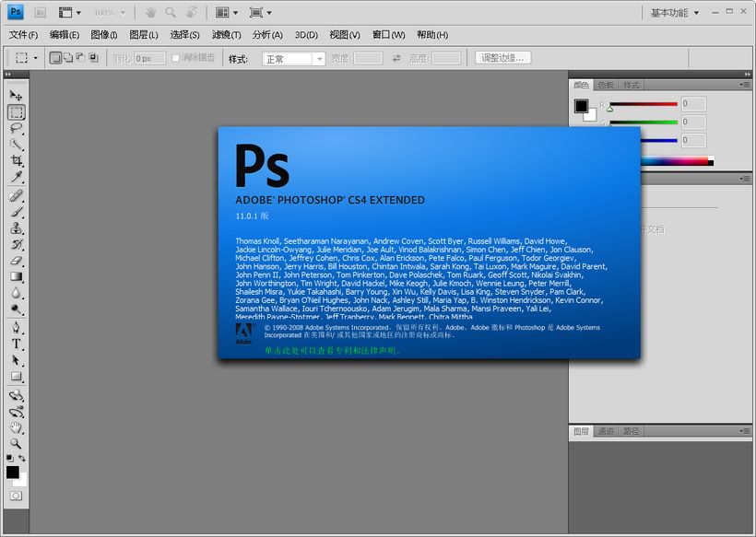Select the 3D Rotate tool
The height and width of the screenshot is (537, 756).
(16, 396)
